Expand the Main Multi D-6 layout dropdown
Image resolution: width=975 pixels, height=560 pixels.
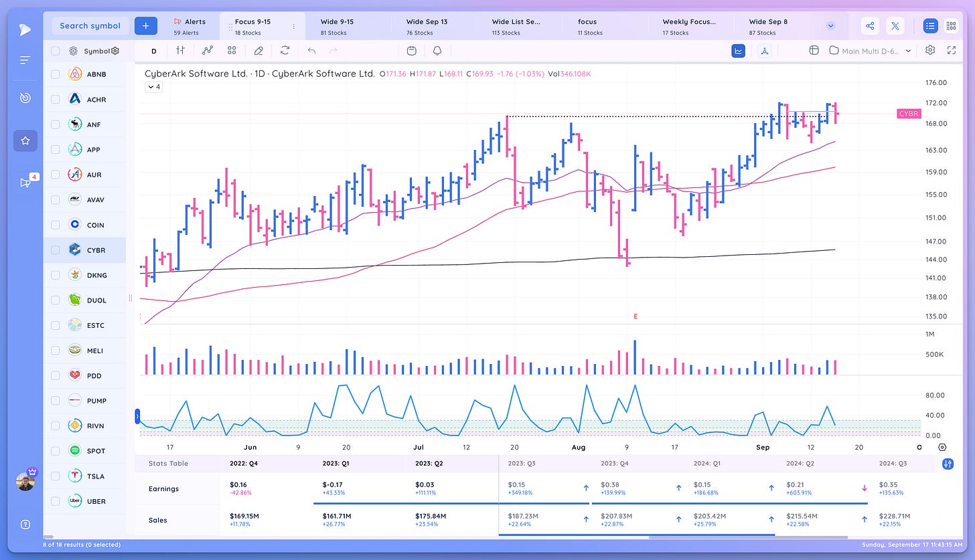click(908, 51)
